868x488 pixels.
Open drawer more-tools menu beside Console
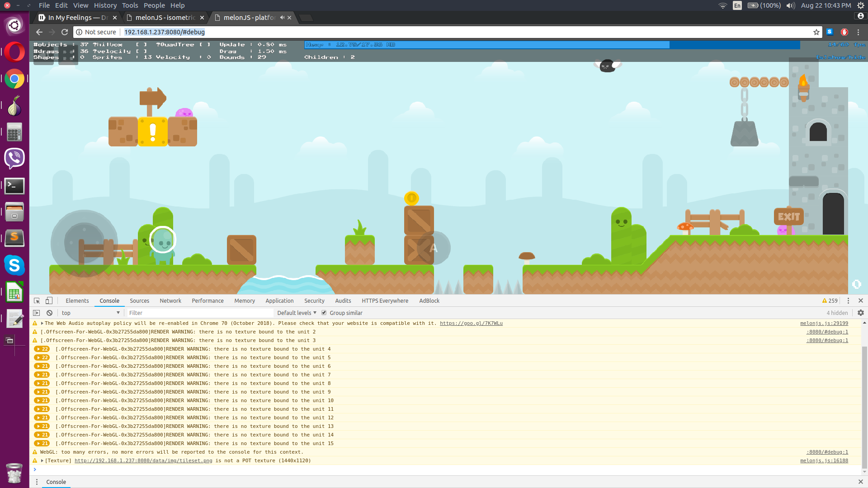point(37,482)
